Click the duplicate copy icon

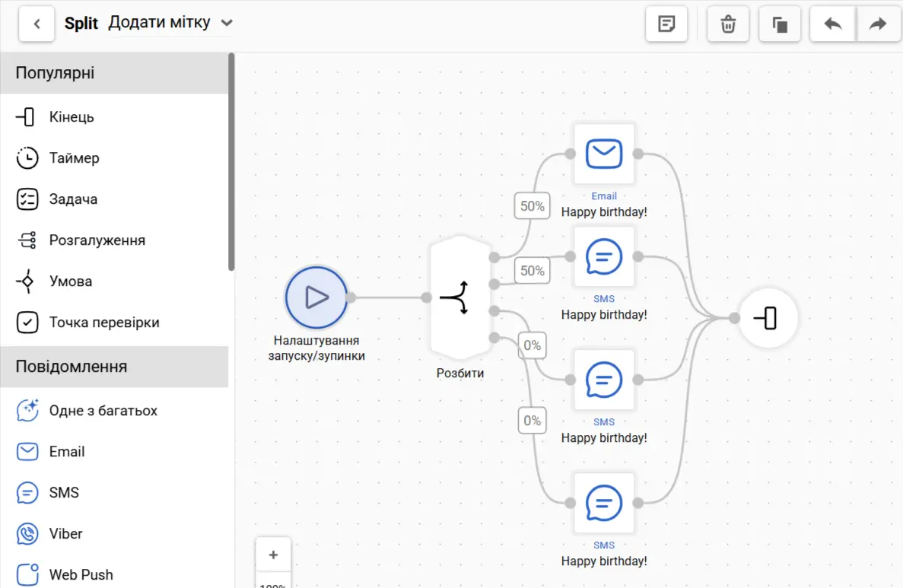780,24
